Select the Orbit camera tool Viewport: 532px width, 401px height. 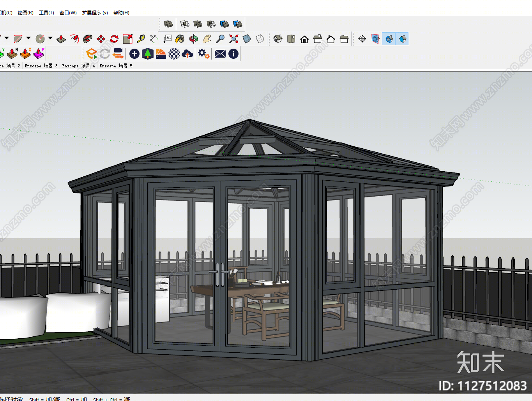click(x=194, y=39)
